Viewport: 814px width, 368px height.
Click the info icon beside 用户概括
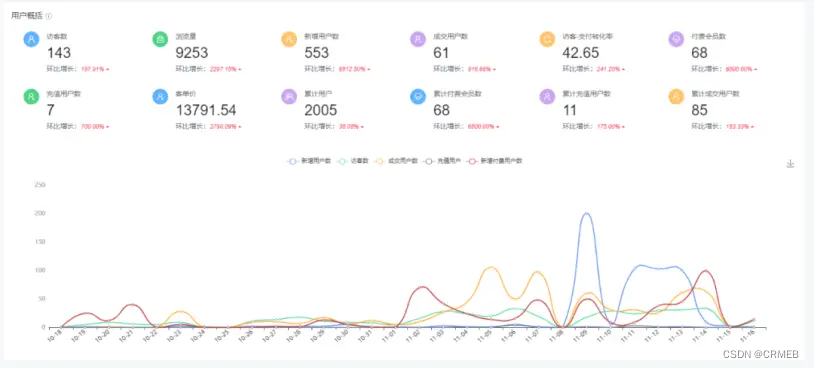[49, 16]
